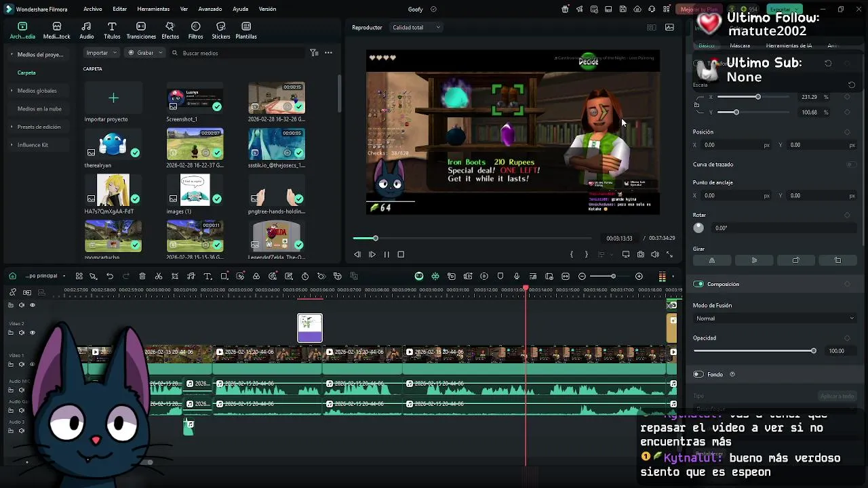Select the therealryan media thumbnail
The image size is (868, 488).
coord(113,144)
